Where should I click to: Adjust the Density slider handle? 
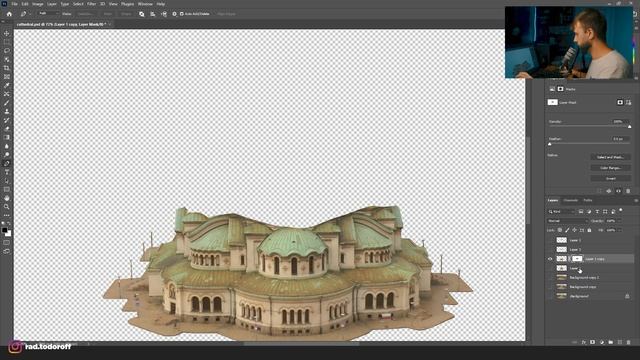point(629,127)
